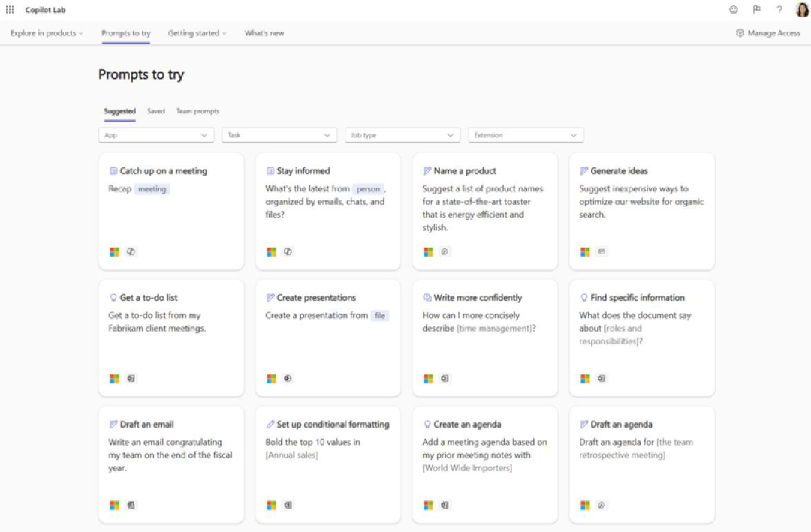This screenshot has height=532, width=811.
Task: Click app icon on Generate ideas card
Action: point(601,252)
